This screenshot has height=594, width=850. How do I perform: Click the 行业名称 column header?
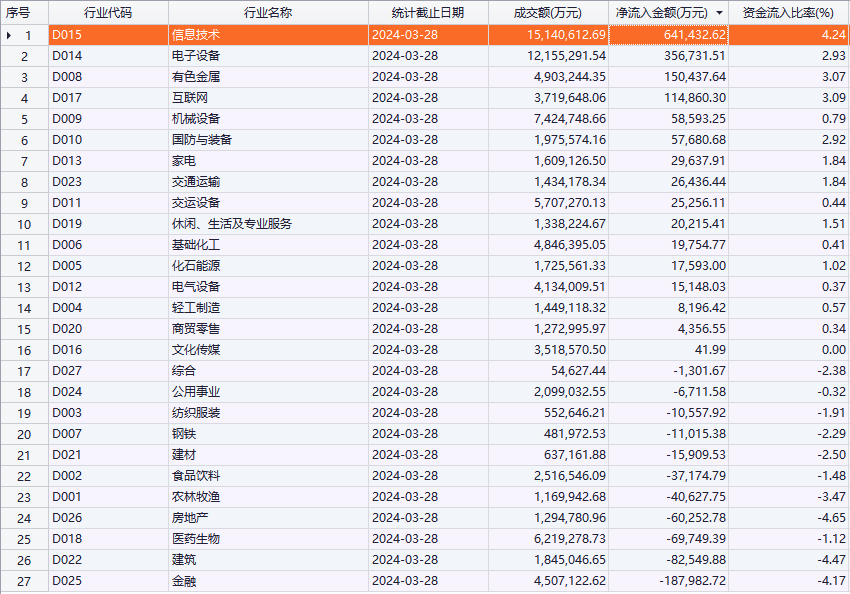[x=268, y=13]
